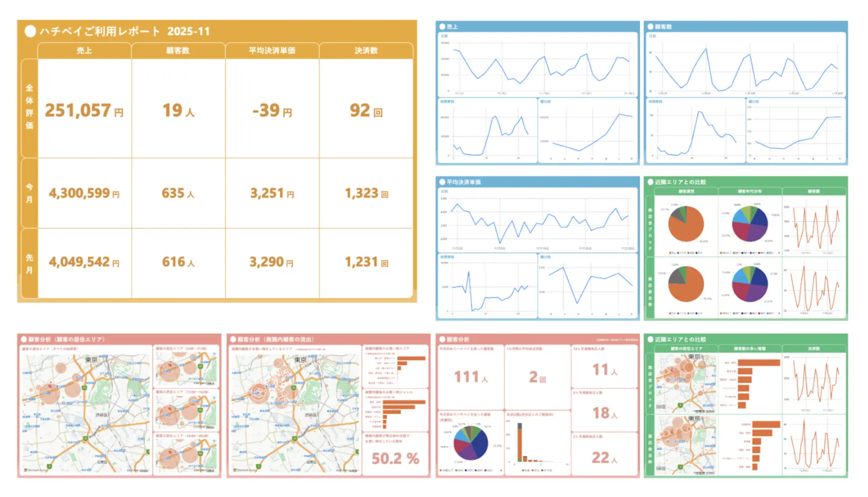Image resolution: width=868 pixels, height=497 pixels.
Task: Click the green shield road marker on large residence map
Action: coord(85,439)
